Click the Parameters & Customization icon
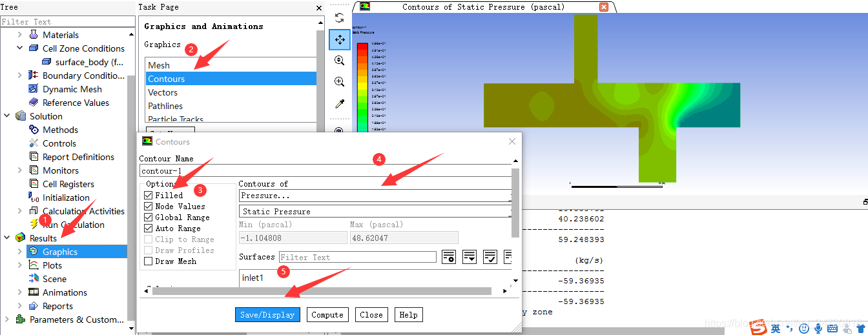Screen dimensions: 868x335 21,320
